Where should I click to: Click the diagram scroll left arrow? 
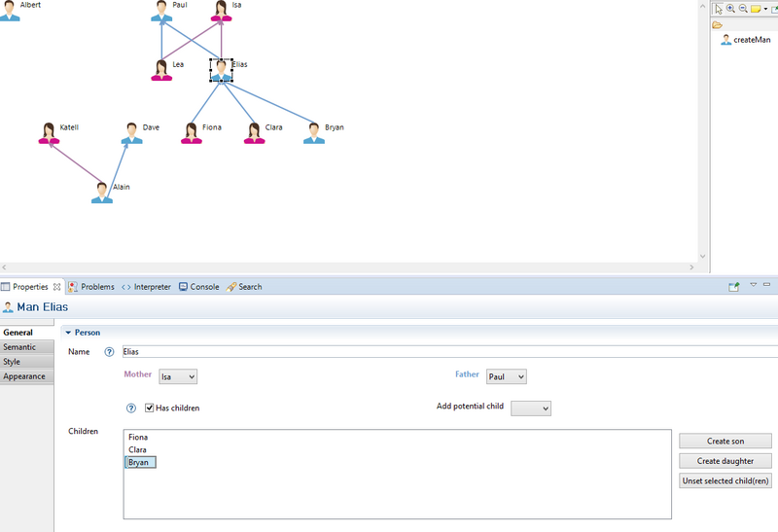pos(4,267)
